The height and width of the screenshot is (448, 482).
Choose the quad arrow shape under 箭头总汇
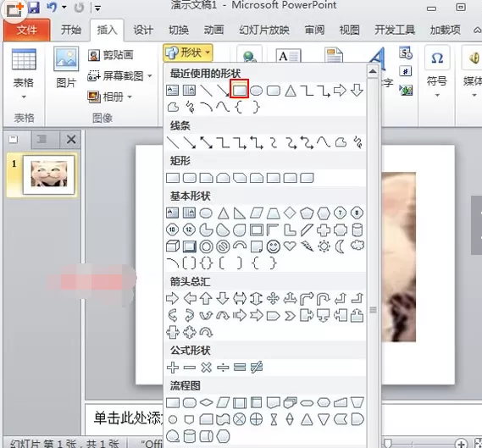(273, 298)
